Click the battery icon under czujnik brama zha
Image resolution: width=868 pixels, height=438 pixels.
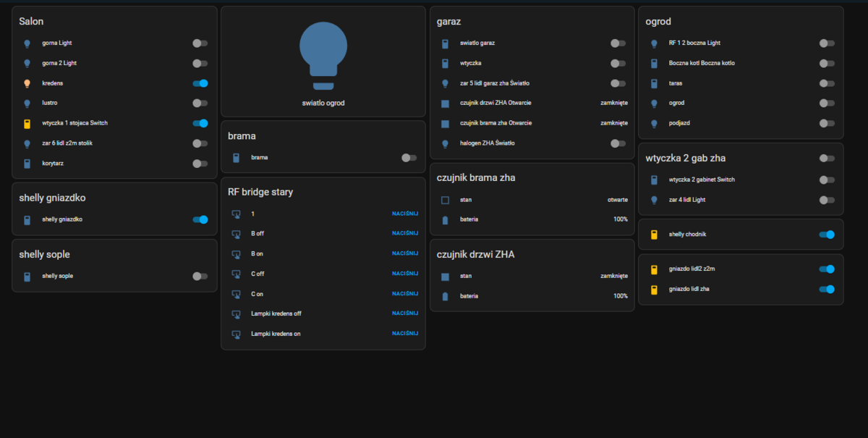pos(445,219)
